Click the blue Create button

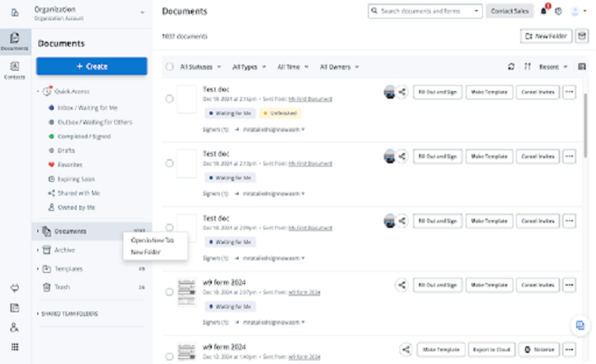click(92, 66)
